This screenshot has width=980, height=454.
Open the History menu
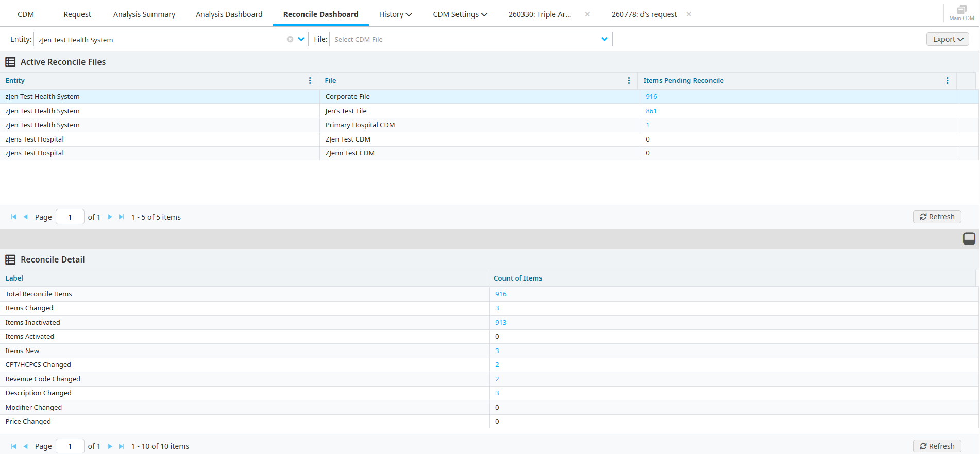coord(395,14)
